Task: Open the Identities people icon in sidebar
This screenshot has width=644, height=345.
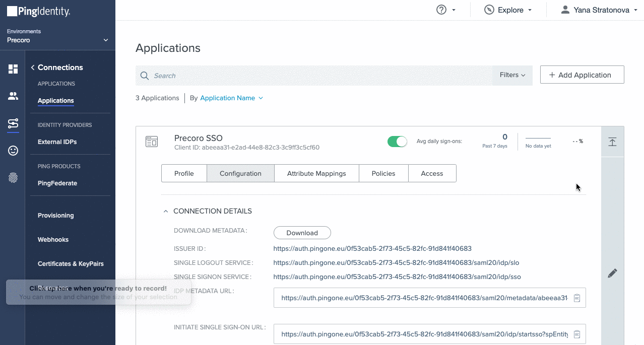Action: tap(13, 96)
